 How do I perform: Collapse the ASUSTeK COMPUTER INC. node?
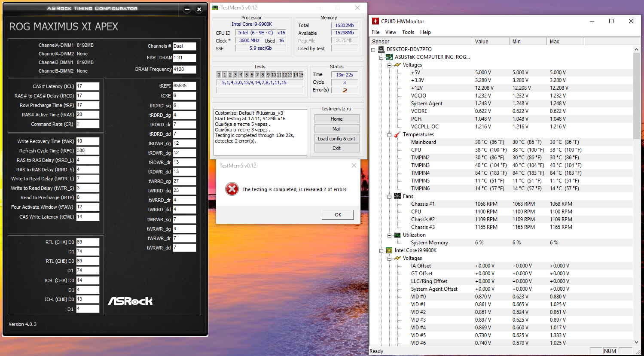point(382,57)
